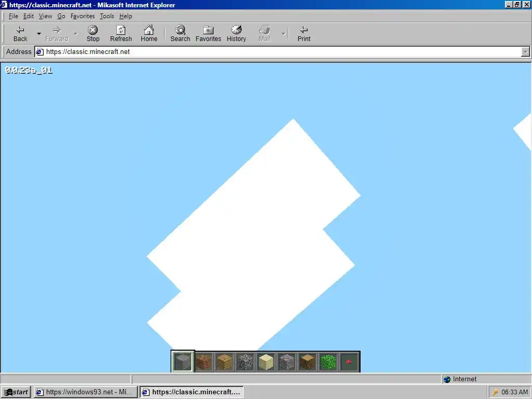
Task: Click the 0.0.23a_01 version text
Action: [x=29, y=70]
